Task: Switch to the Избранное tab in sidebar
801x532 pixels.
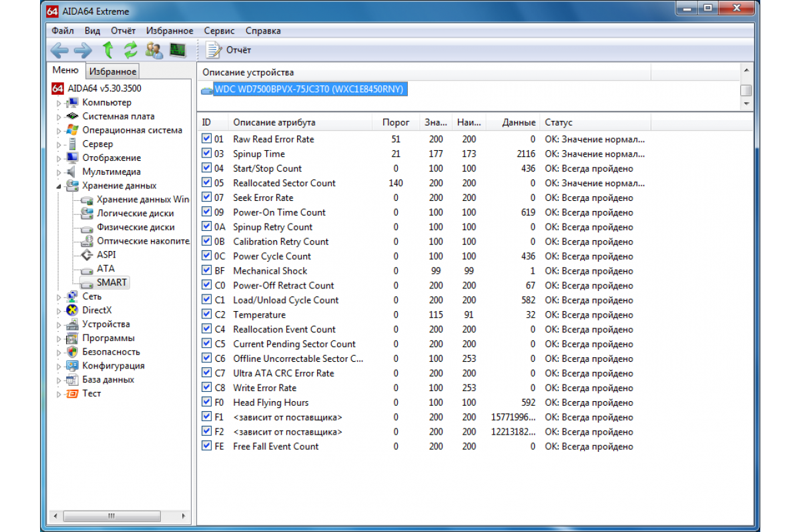Action: click(x=113, y=71)
